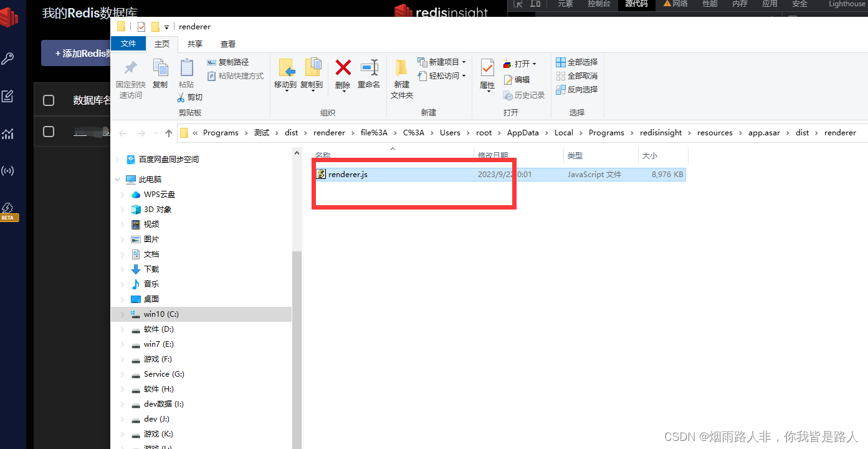Open the 网络 tab in DevTools

(x=675, y=4)
